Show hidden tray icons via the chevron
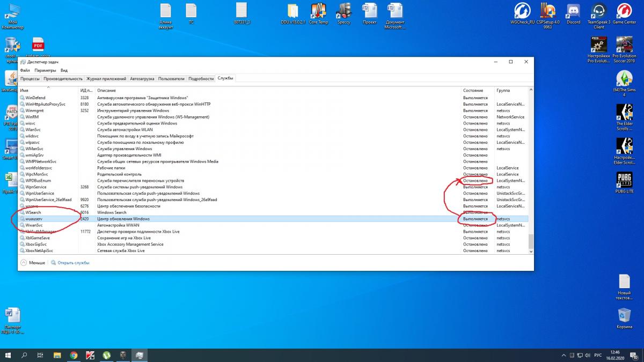Image resolution: width=644 pixels, height=362 pixels. (563, 355)
